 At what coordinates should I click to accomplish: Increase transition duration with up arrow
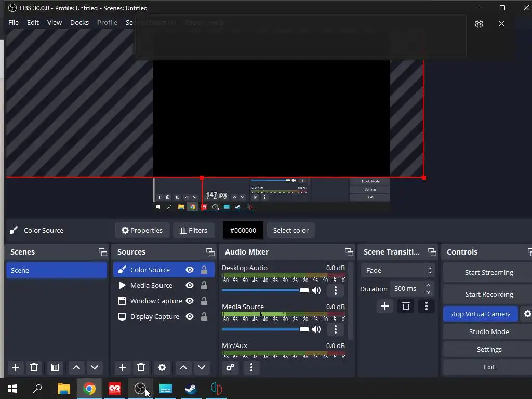(428, 285)
